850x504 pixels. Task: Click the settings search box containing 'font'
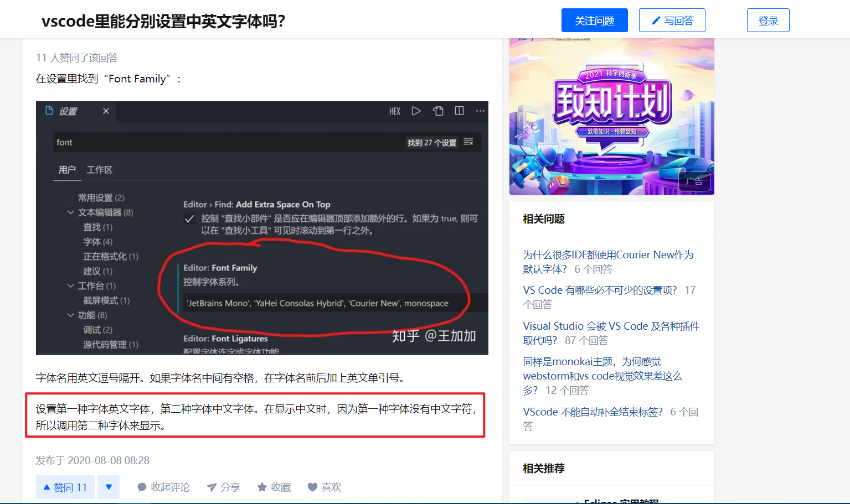267,142
